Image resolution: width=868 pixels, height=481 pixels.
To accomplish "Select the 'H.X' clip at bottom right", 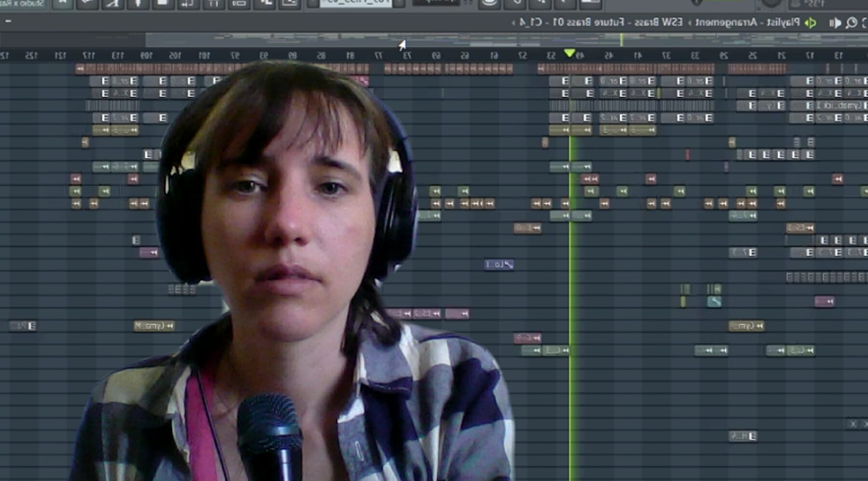I will 743,436.
